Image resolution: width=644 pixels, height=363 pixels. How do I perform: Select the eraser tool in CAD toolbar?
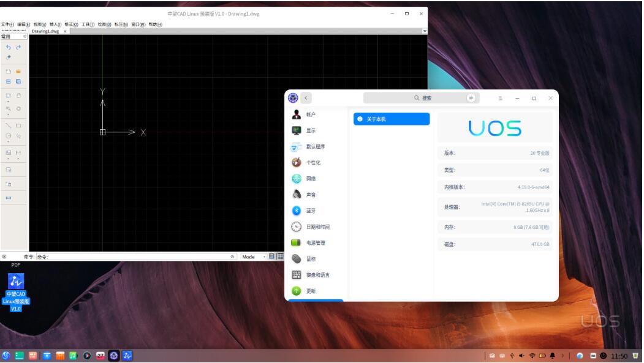coord(8,58)
